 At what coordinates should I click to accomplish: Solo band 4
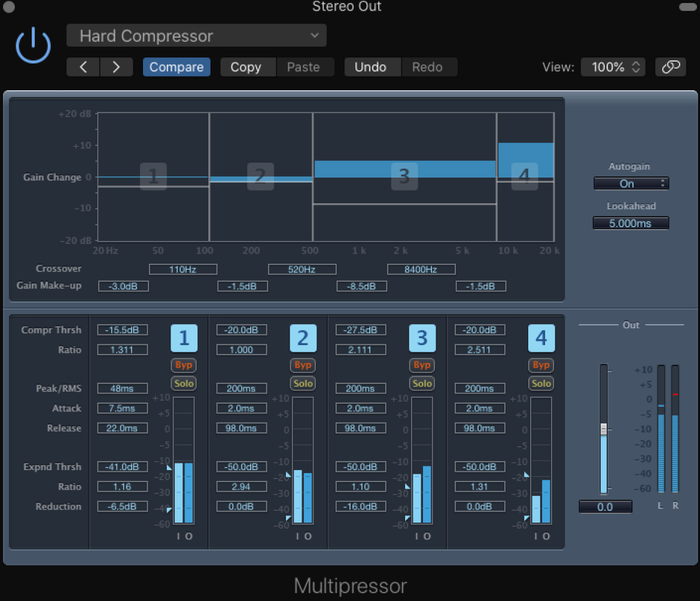(x=541, y=383)
